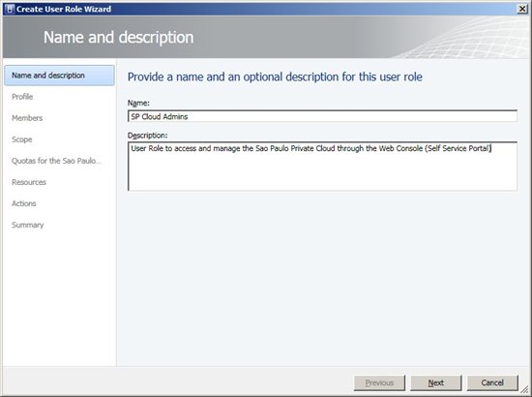The height and width of the screenshot is (397, 532).
Task: Go to the Profile step
Action: [x=22, y=97]
